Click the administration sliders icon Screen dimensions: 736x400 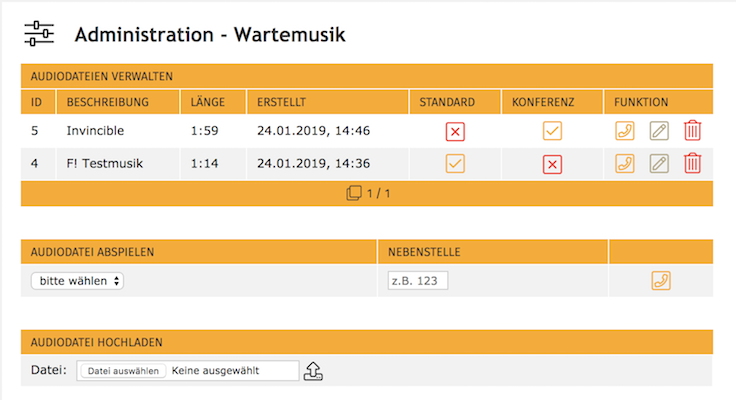(x=39, y=33)
